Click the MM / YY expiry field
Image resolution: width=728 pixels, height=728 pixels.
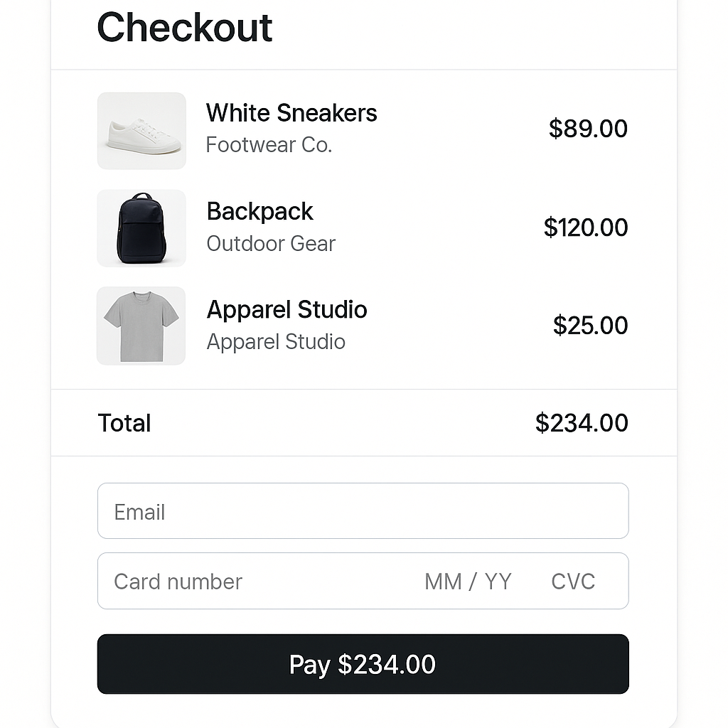pyautogui.click(x=468, y=581)
